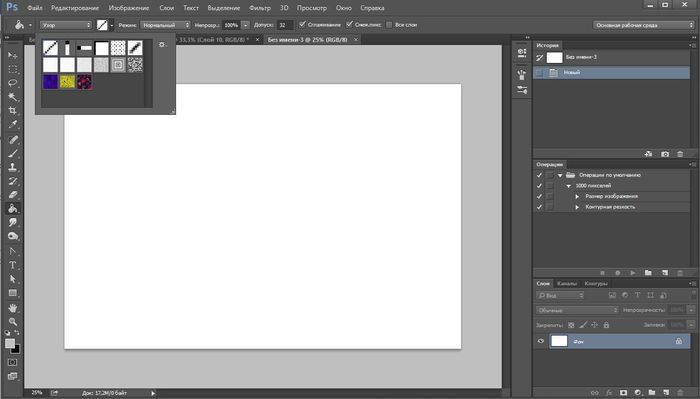The width and height of the screenshot is (700, 399).
Task: Select the Rectangular Marquee tool
Action: [12, 69]
